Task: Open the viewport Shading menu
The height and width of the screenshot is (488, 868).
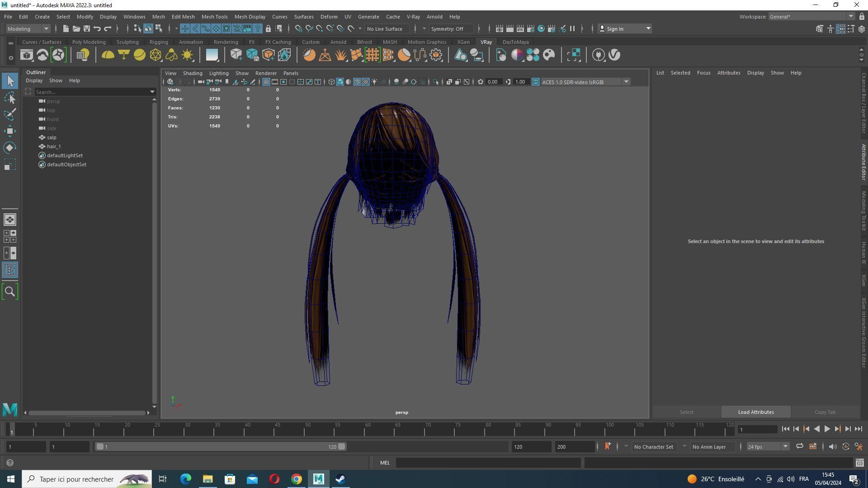Action: [193, 73]
